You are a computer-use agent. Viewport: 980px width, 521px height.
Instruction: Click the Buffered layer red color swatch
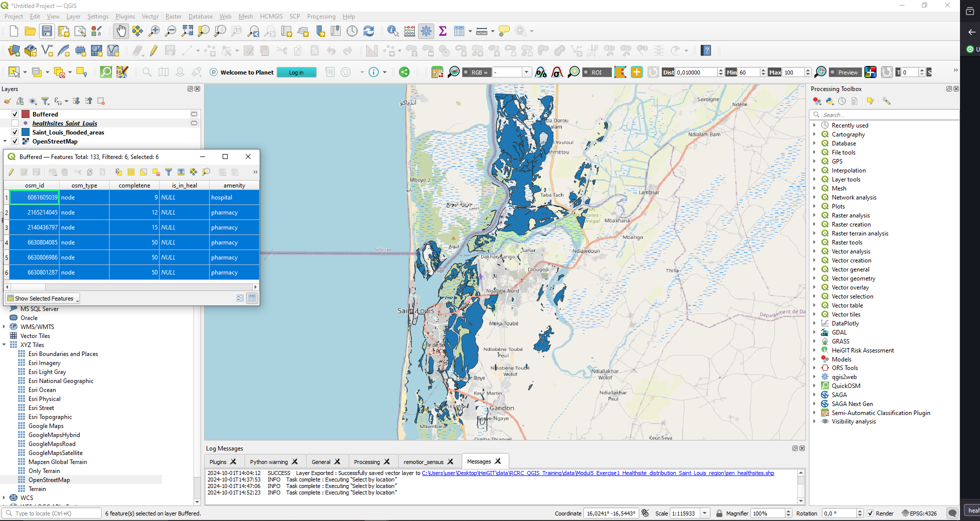(26, 114)
